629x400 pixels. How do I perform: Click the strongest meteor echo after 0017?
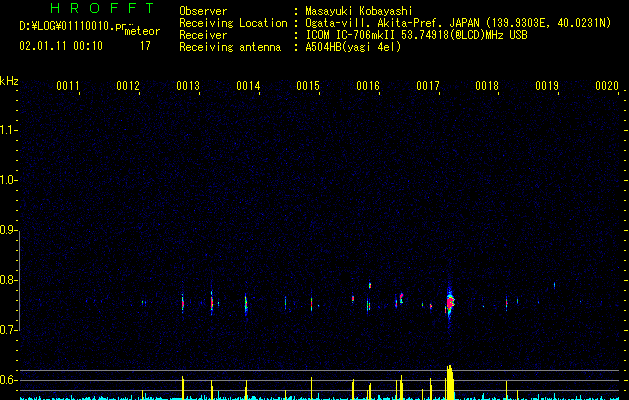tap(450, 302)
